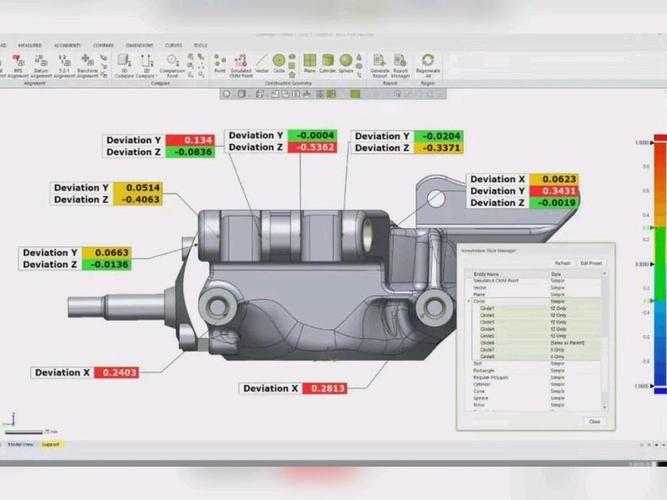Open the DIMENSIONS ribbon tab

click(x=139, y=45)
